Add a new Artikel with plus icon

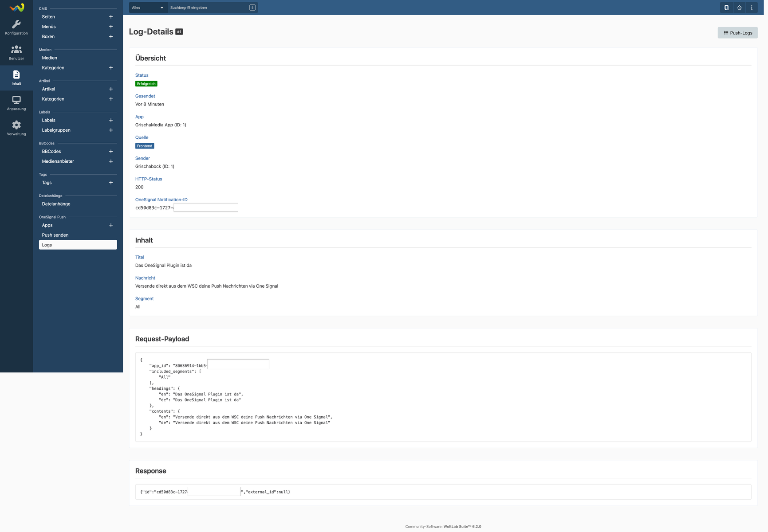(x=111, y=89)
